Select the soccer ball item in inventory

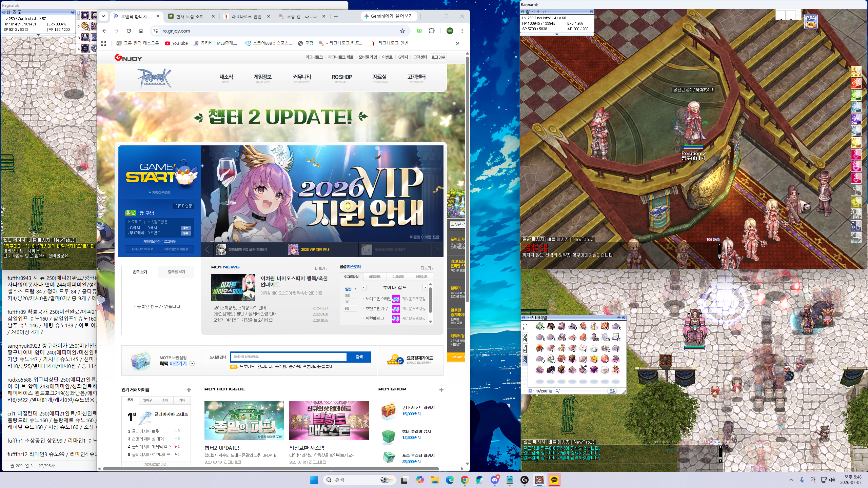[x=551, y=359]
